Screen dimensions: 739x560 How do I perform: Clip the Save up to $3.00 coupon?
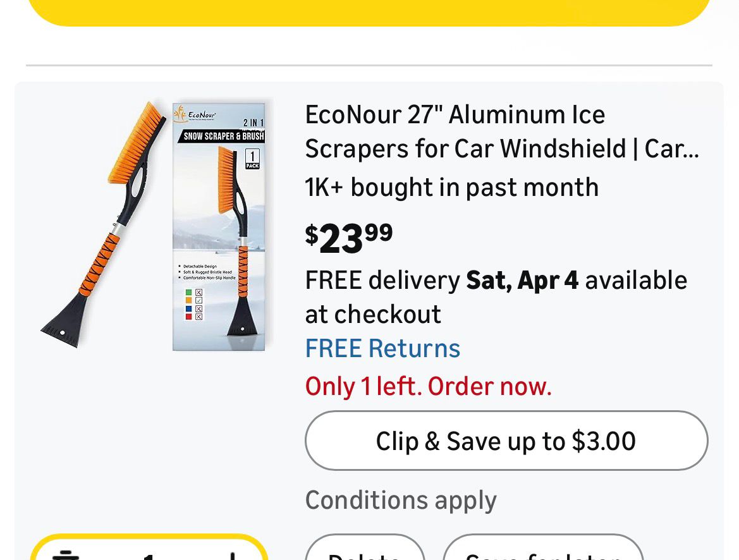[506, 441]
